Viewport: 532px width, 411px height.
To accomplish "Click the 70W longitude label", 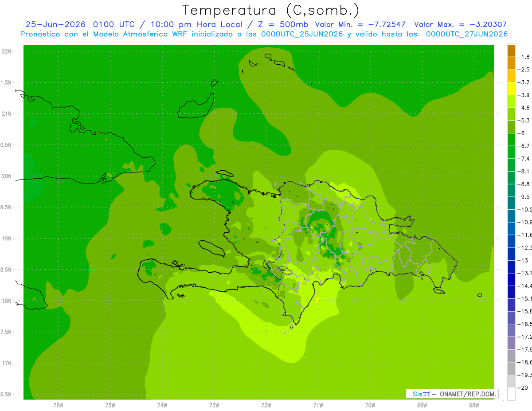I will click(370, 405).
